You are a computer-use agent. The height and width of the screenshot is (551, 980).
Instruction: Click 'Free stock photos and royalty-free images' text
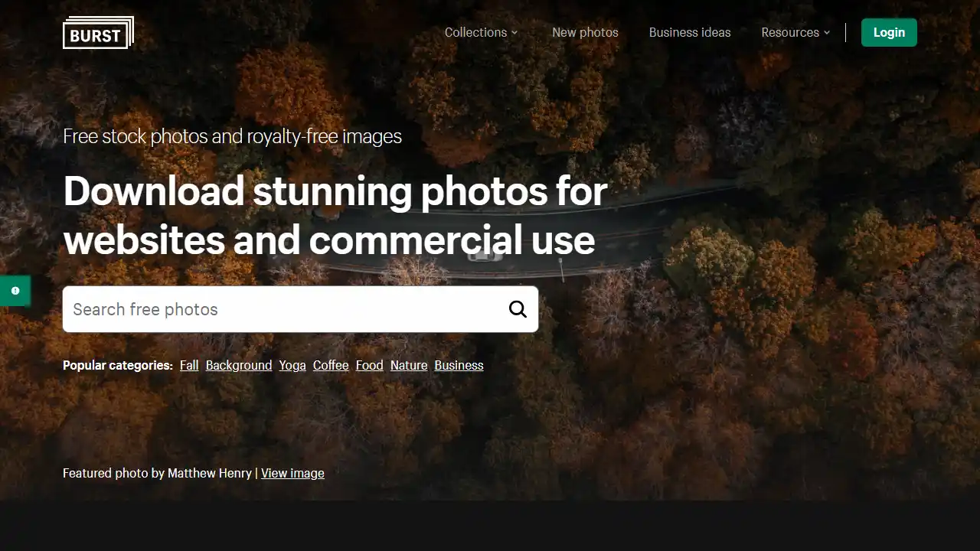(232, 136)
